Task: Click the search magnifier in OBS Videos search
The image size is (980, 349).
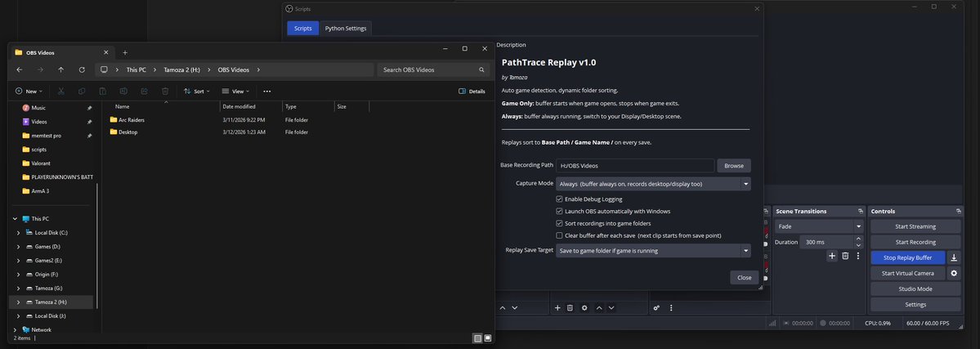Action: click(x=481, y=70)
